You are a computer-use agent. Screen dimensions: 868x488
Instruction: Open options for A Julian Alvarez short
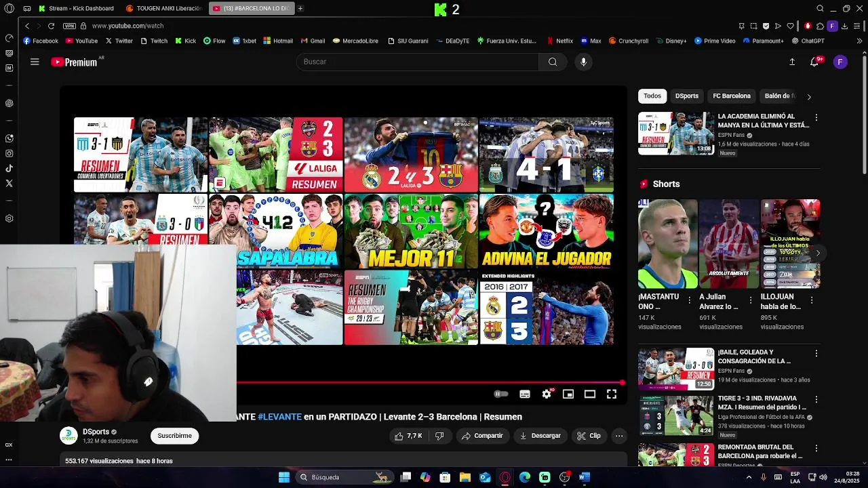click(750, 300)
